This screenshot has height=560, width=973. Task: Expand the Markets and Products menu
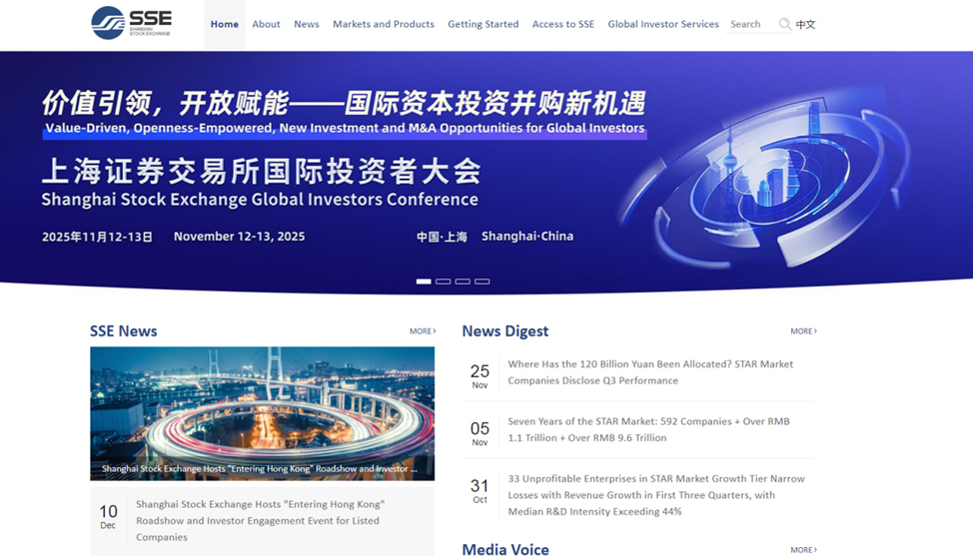click(x=383, y=24)
